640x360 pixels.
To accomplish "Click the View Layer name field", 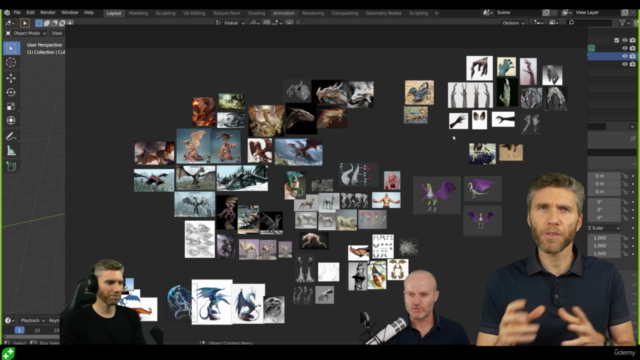I will point(597,13).
